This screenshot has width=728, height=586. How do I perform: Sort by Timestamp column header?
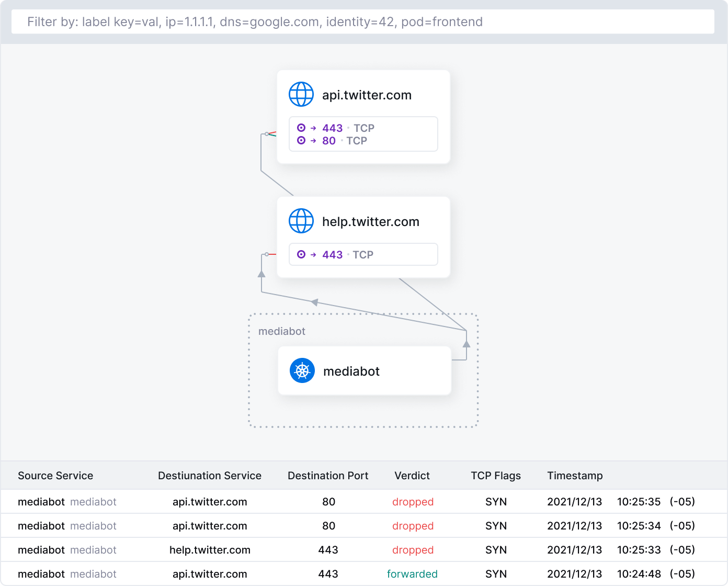(x=575, y=476)
